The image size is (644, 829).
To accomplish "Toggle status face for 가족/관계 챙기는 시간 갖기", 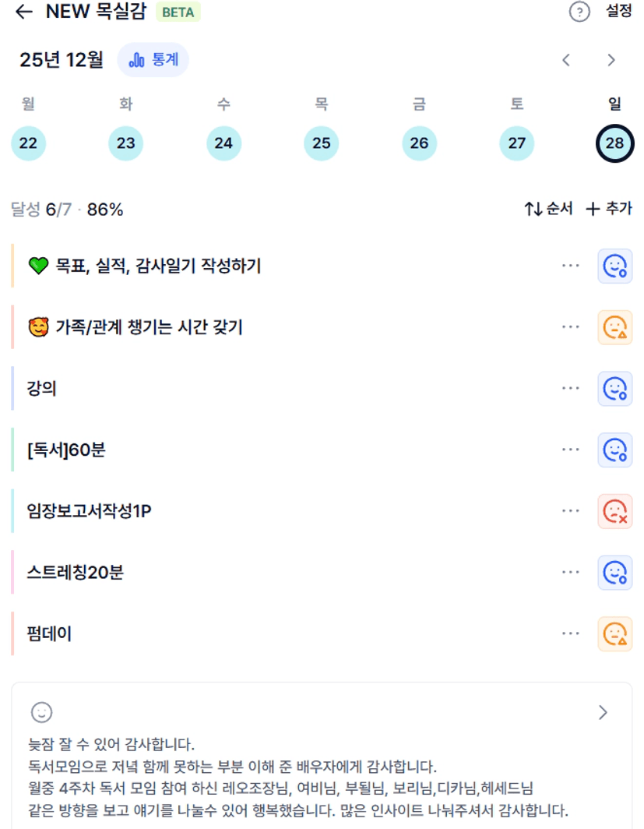I will (614, 327).
